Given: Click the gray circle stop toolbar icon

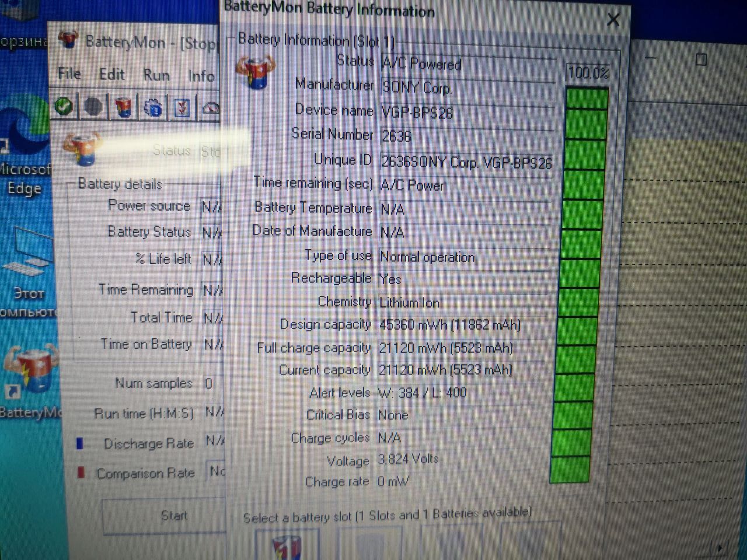Looking at the screenshot, I should tap(93, 107).
